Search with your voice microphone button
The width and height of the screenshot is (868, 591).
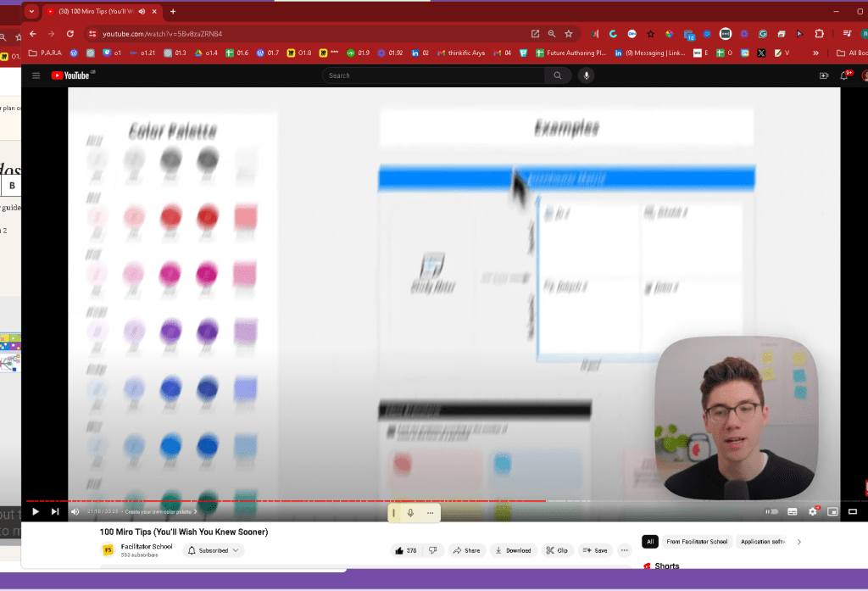click(x=587, y=75)
